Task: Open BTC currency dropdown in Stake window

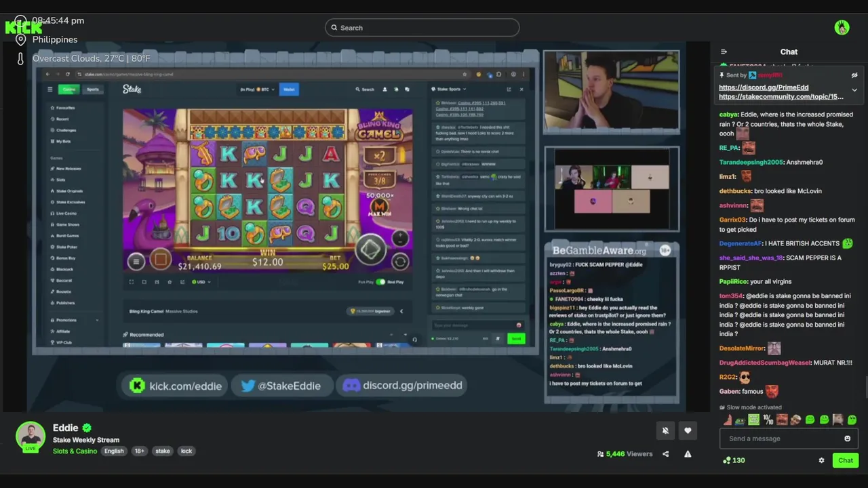Action: [x=258, y=89]
